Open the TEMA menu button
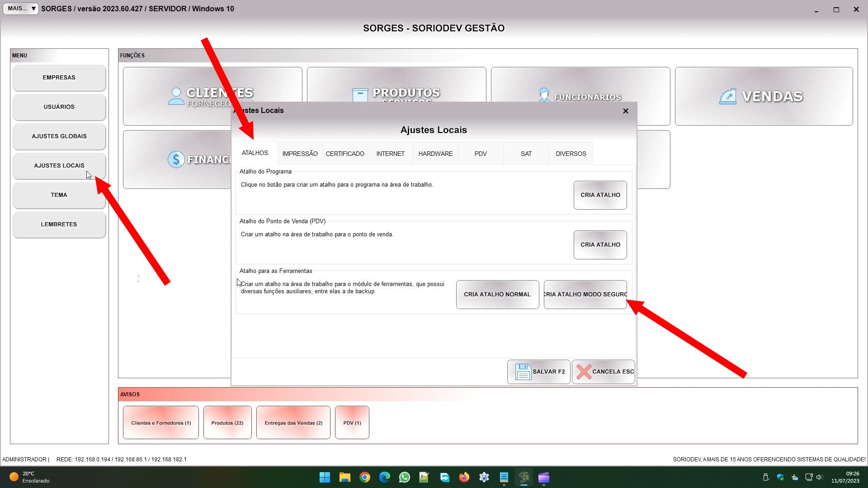Screen dimensions: 868x488 pyautogui.click(x=59, y=195)
